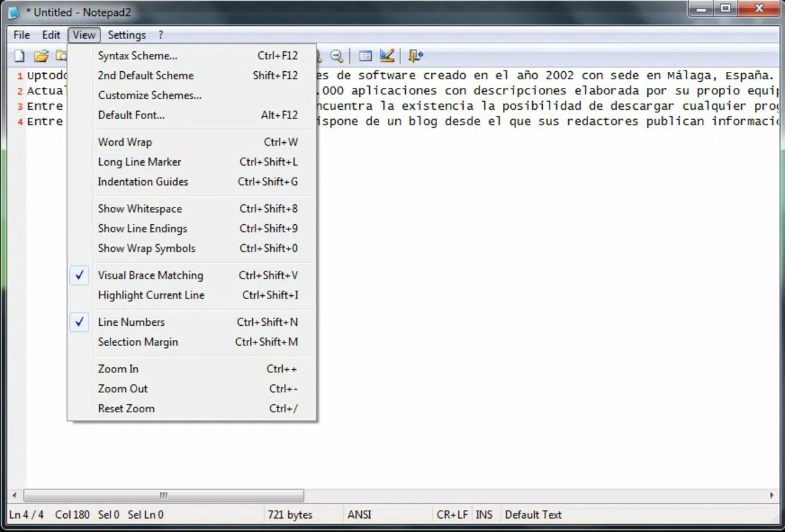Toggle Long Line Marker option
785x532 pixels.
tap(192, 162)
